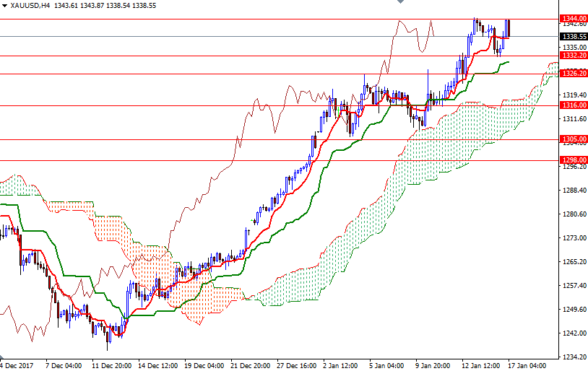
Task: Click the 12 Jan 12:00 time label
Action: (481, 365)
